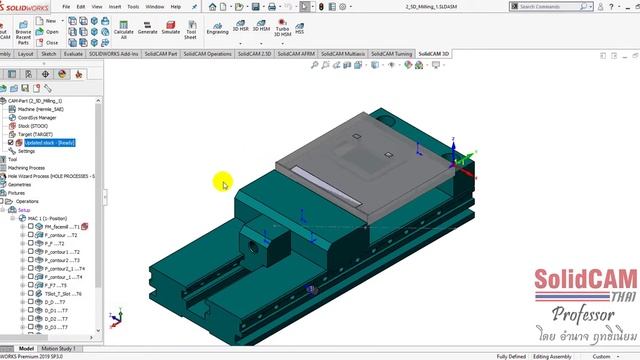Open the DisplayManager color wheel tab
The height and width of the screenshot is (360, 640).
pyautogui.click(x=62, y=74)
